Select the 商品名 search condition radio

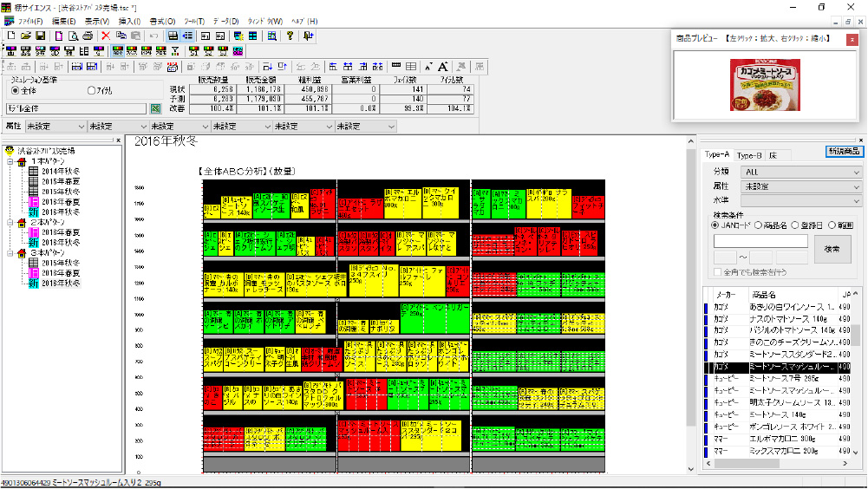click(760, 225)
